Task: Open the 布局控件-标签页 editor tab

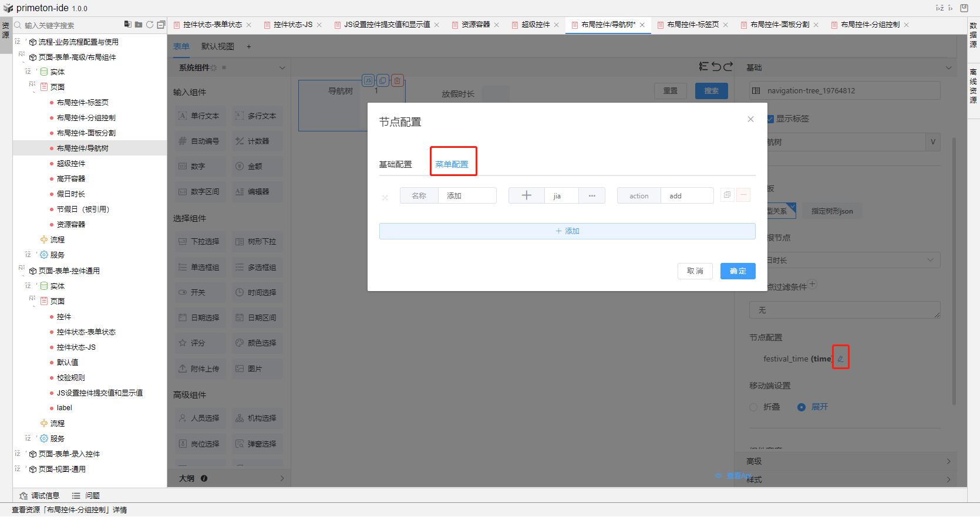Action: coord(692,25)
